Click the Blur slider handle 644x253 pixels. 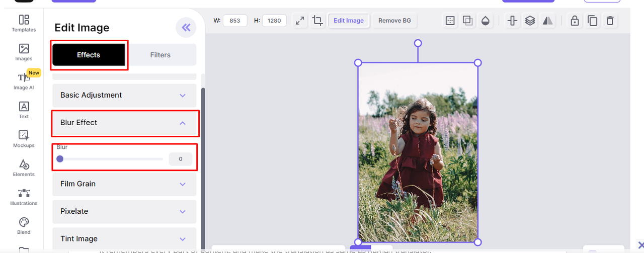pos(60,159)
